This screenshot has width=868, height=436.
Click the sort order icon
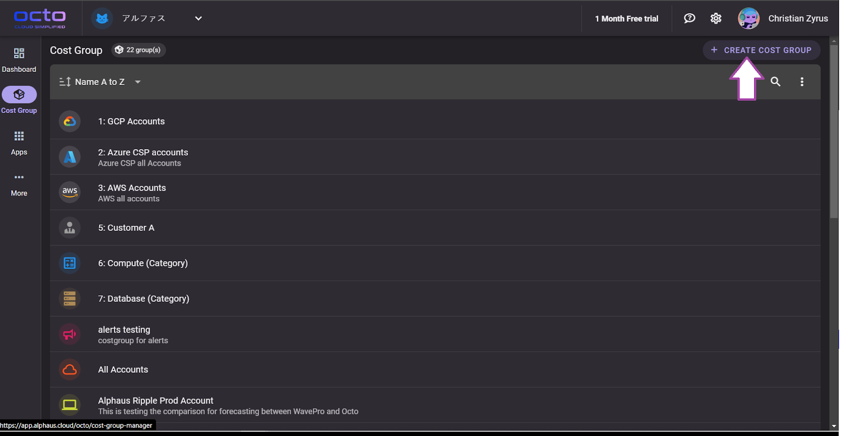65,82
